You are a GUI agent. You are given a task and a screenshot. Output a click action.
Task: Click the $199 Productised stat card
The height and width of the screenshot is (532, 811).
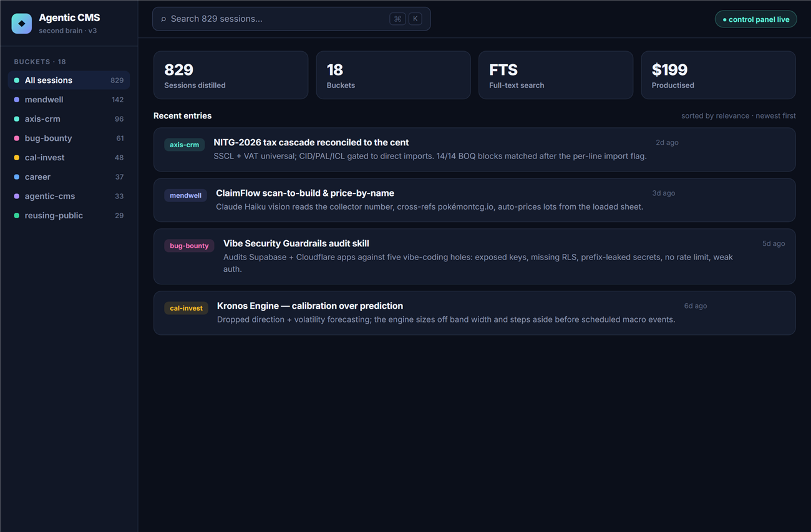pos(719,75)
